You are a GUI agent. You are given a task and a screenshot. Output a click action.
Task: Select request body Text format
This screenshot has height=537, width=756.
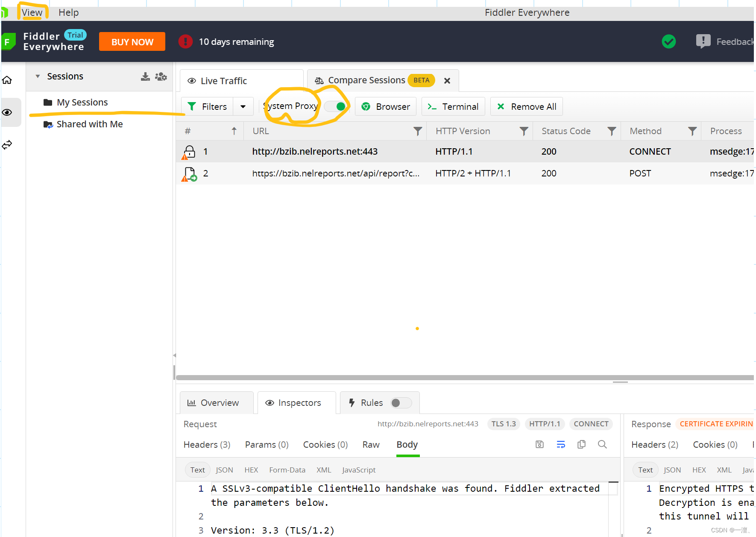[x=197, y=470]
